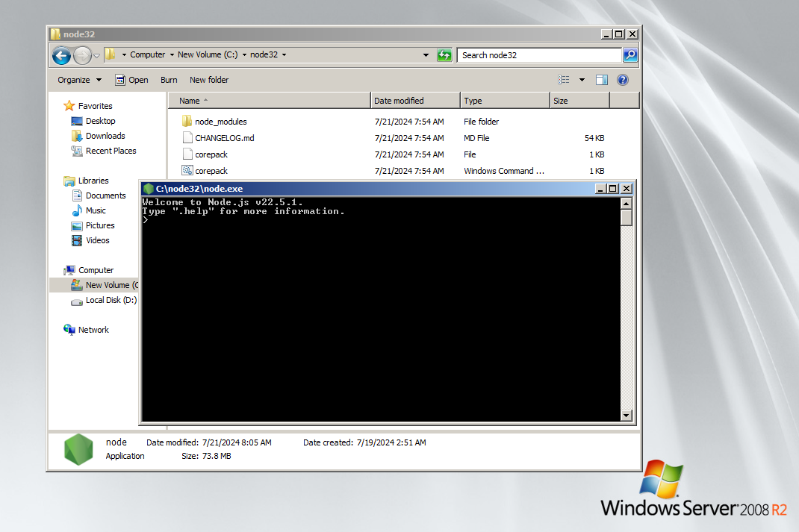The image size is (799, 532).
Task: Sort files by the Name column
Action: click(x=270, y=101)
